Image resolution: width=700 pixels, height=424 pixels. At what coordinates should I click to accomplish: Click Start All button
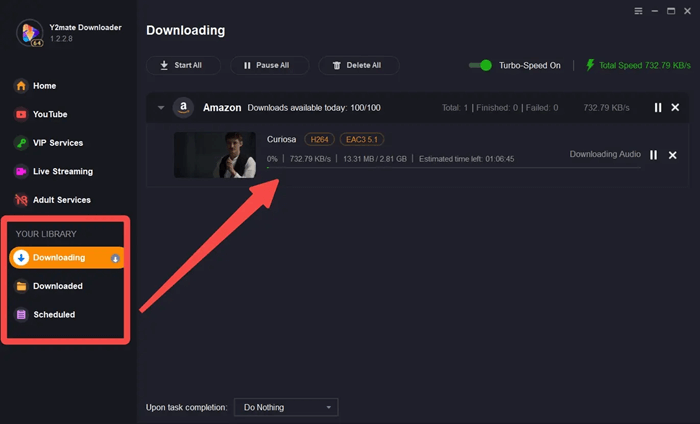(x=183, y=65)
